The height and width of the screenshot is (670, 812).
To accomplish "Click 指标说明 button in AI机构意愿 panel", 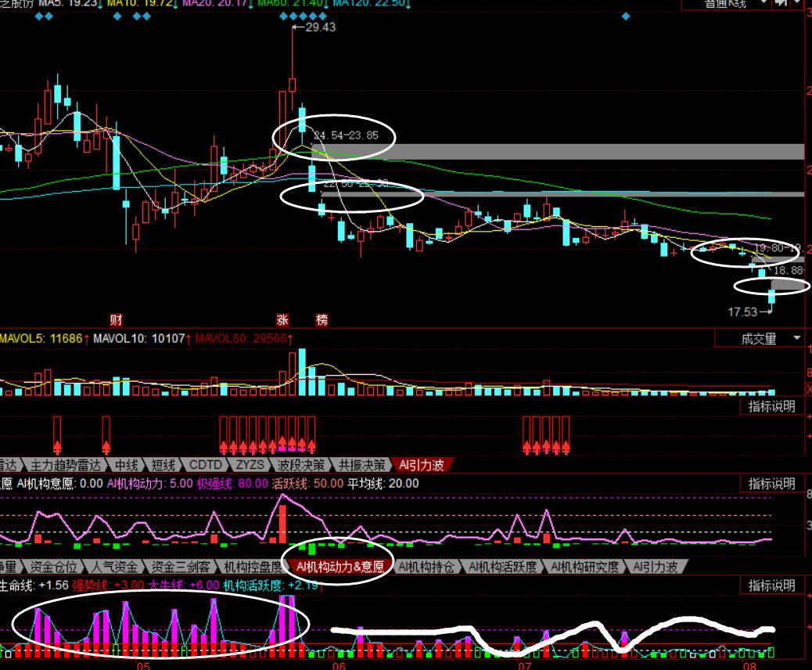I will pos(771,484).
